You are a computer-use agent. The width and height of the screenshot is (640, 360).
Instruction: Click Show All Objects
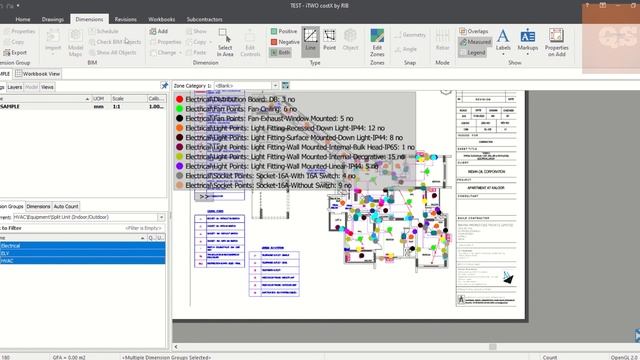pyautogui.click(x=112, y=52)
